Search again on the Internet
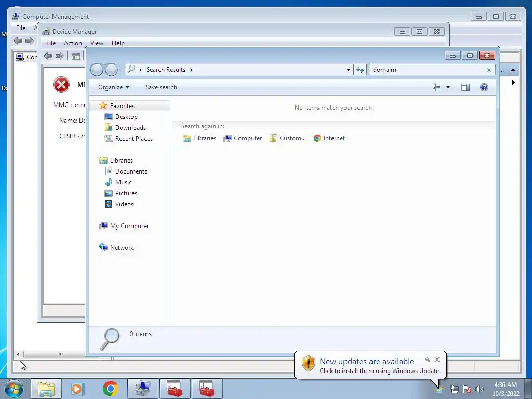 329,138
